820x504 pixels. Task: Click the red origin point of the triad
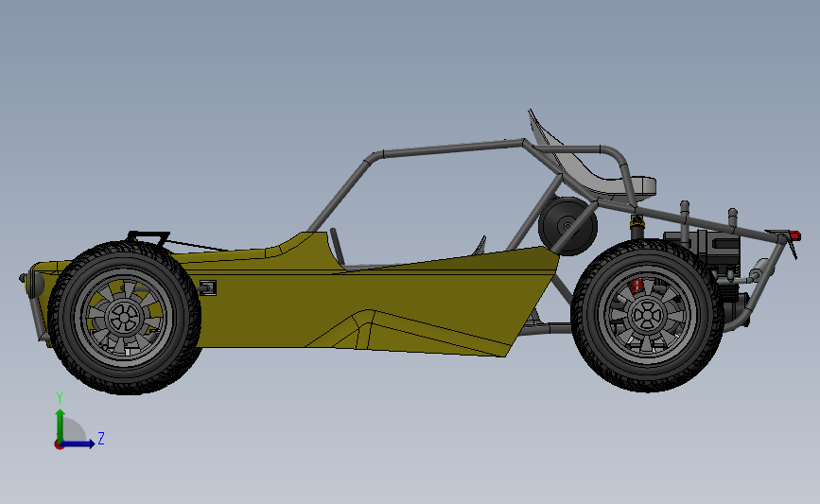click(x=59, y=445)
